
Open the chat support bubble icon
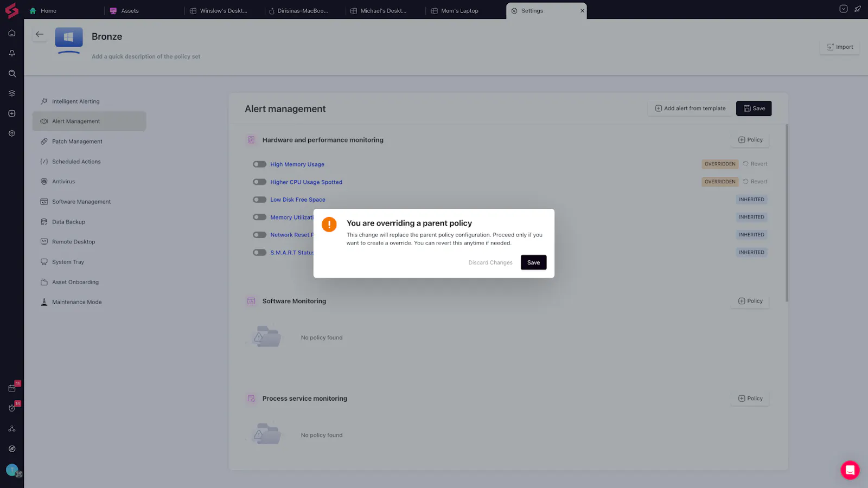tap(850, 470)
